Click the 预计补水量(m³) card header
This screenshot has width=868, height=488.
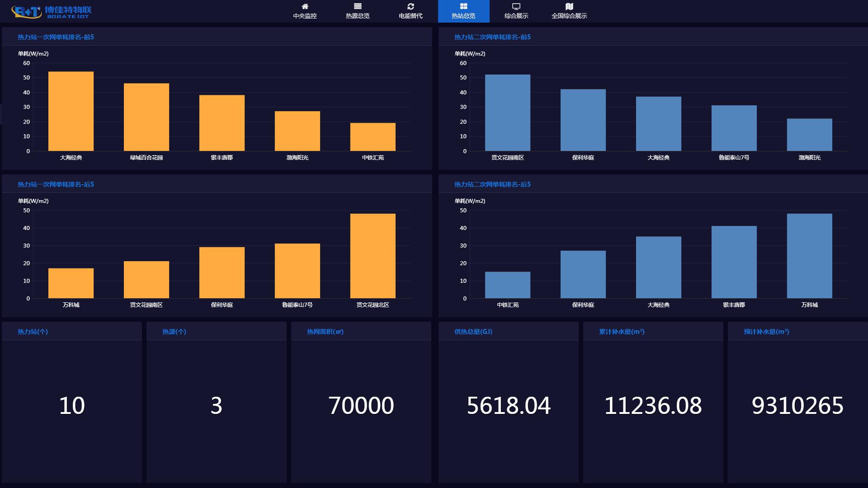[798, 331]
